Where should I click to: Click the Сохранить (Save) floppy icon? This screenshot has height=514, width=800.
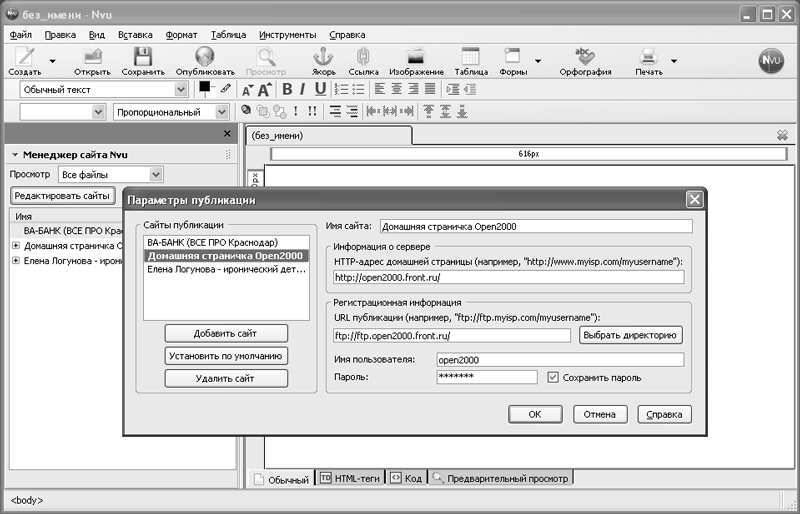click(143, 57)
